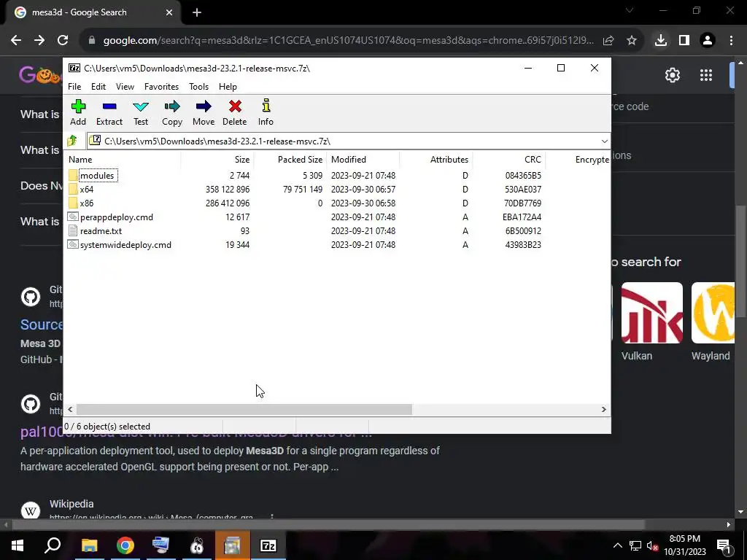Select the x86 folder icon
The width and height of the screenshot is (747, 560).
pyautogui.click(x=73, y=203)
